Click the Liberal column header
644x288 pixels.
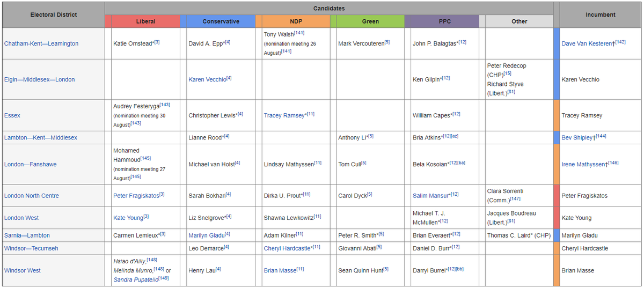(x=146, y=21)
